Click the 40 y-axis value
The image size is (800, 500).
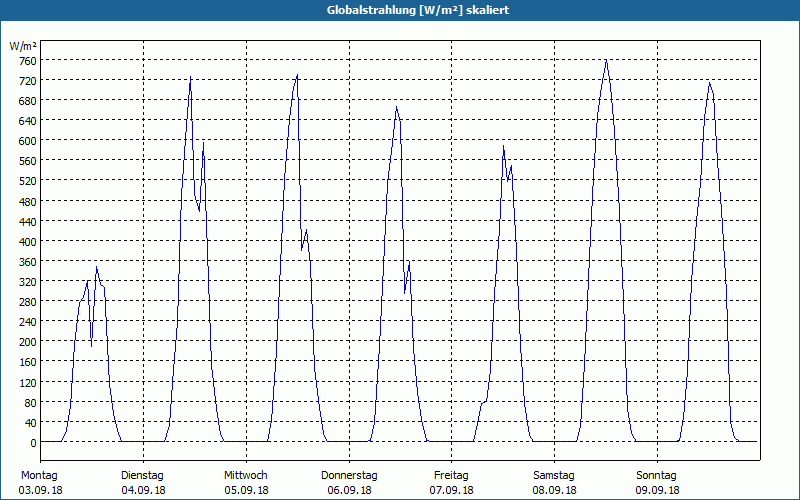coord(30,423)
